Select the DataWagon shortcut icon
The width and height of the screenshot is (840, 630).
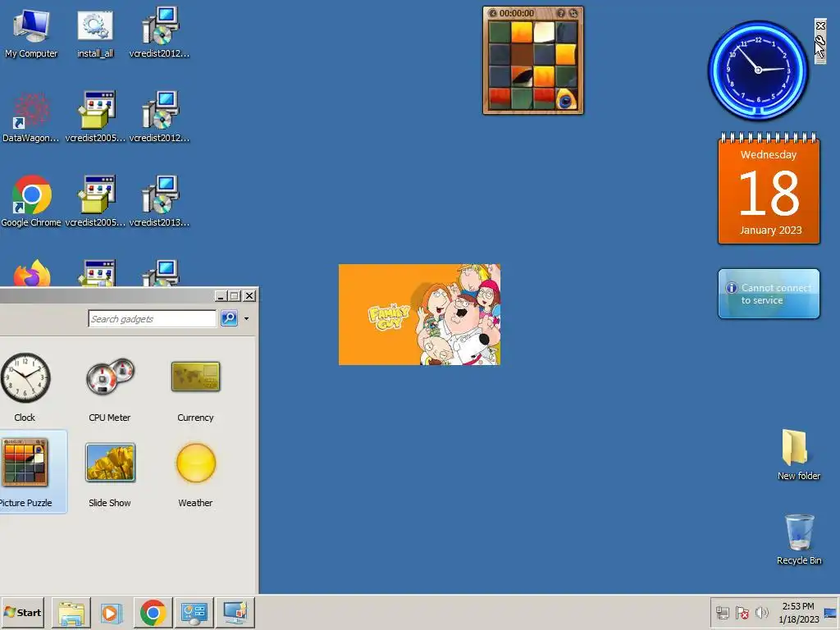pos(31,116)
